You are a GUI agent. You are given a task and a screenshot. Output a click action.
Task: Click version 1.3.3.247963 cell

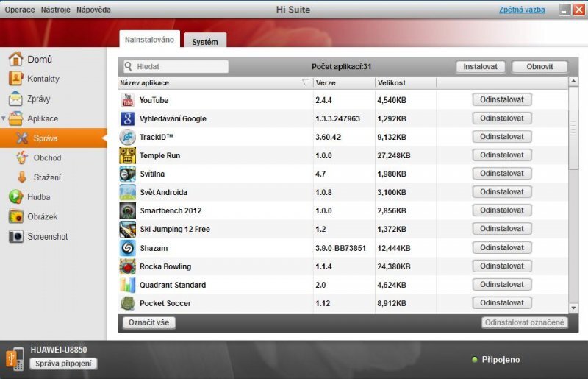pos(337,118)
